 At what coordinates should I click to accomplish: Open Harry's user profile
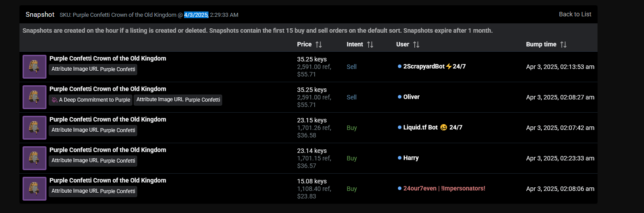pos(411,158)
